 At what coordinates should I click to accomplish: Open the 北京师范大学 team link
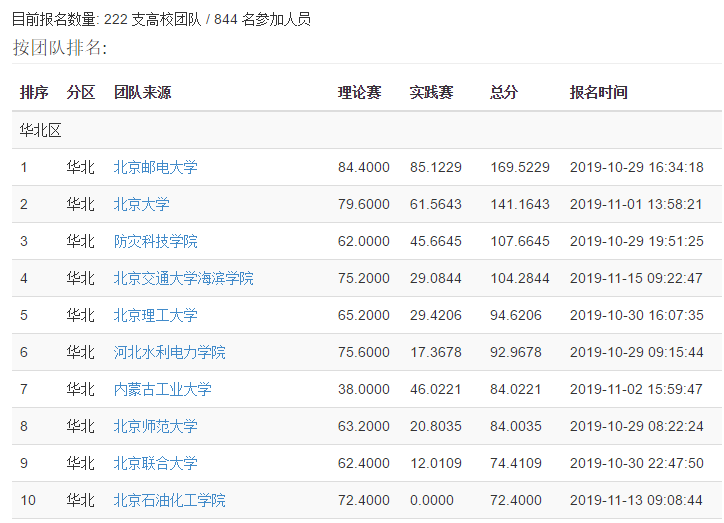(156, 426)
